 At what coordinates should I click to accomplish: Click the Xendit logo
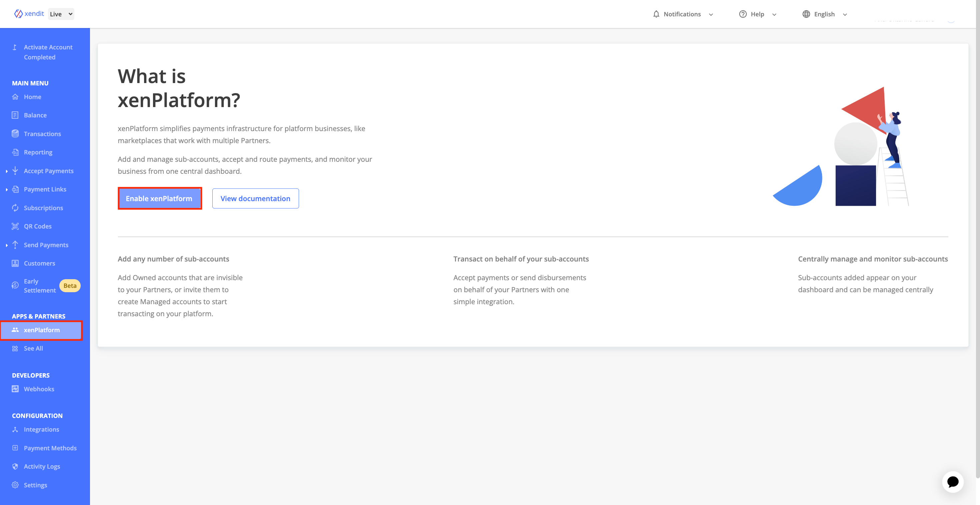pyautogui.click(x=29, y=13)
